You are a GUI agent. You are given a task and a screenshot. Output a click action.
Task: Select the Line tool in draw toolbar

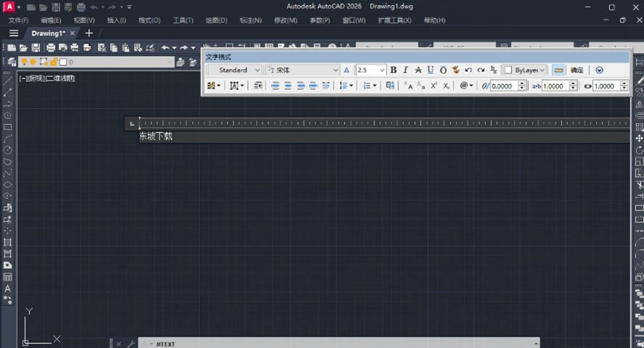pos(7,81)
